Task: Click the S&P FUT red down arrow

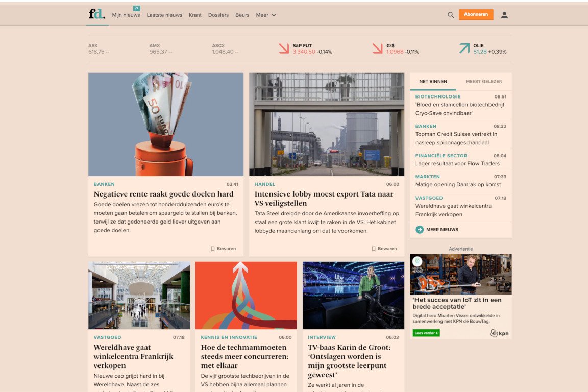Action: 284,48
